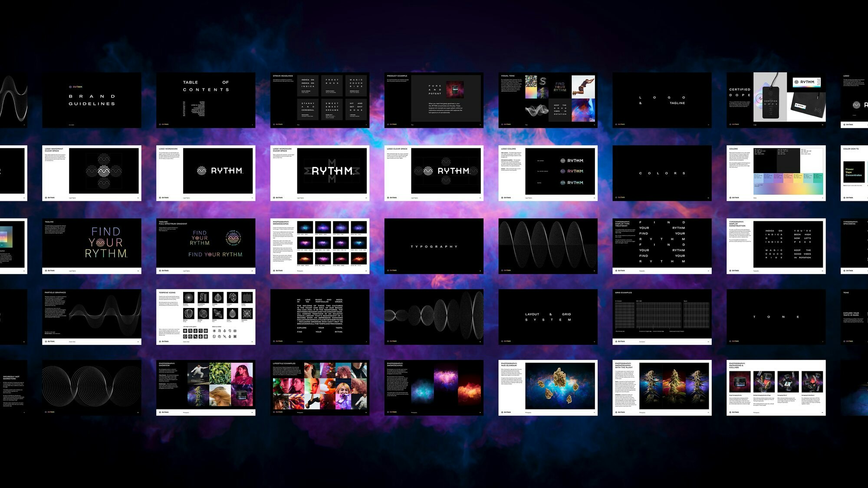
Task: Select the Certified Dope slide
Action: tap(776, 100)
